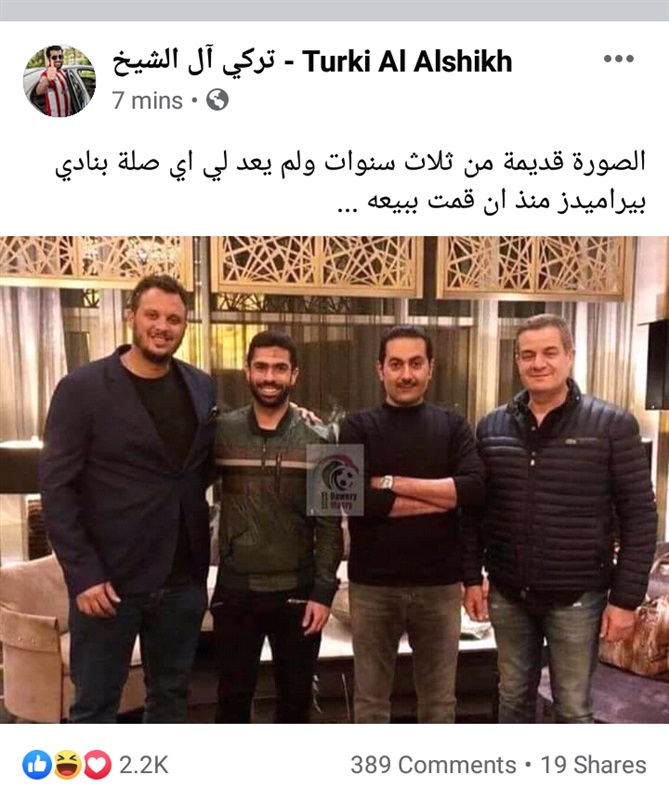Click the red heart Love reaction icon
The height and width of the screenshot is (800, 669).
click(x=97, y=765)
